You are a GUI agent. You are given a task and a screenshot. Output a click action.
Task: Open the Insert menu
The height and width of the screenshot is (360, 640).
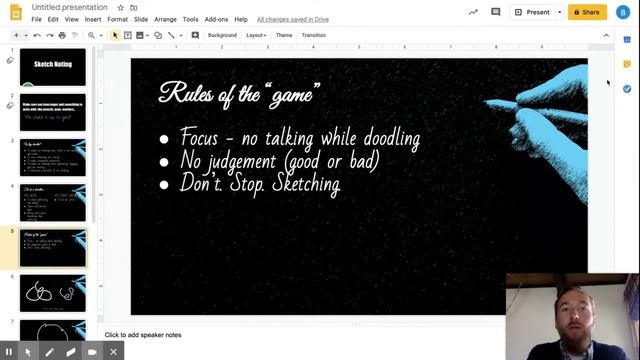(93, 20)
